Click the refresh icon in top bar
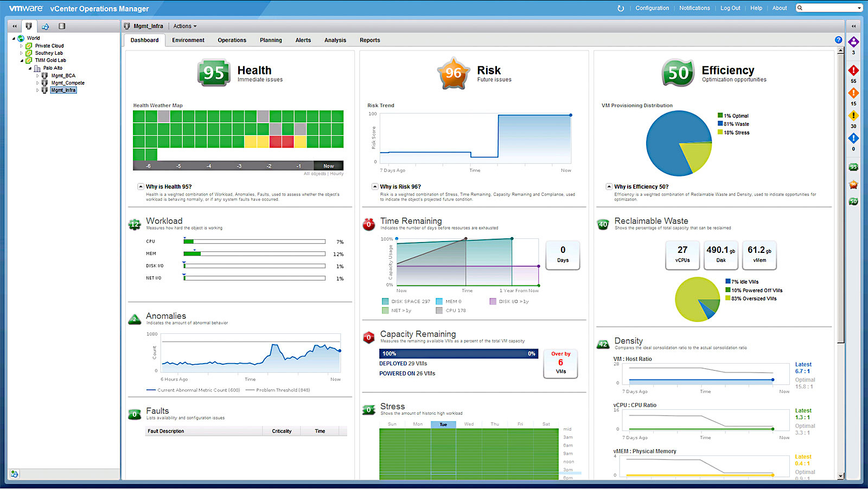 pyautogui.click(x=621, y=8)
